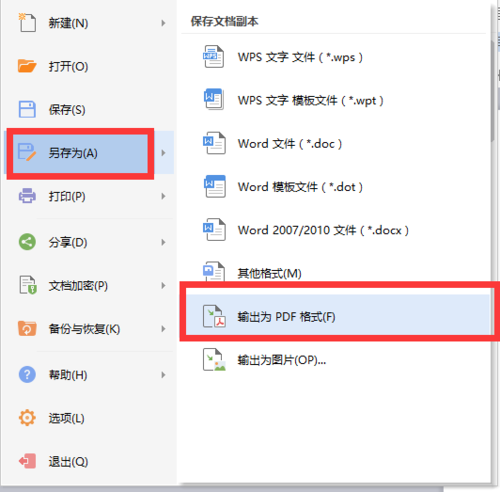Open 文档加密(P) menu entry

click(89, 285)
